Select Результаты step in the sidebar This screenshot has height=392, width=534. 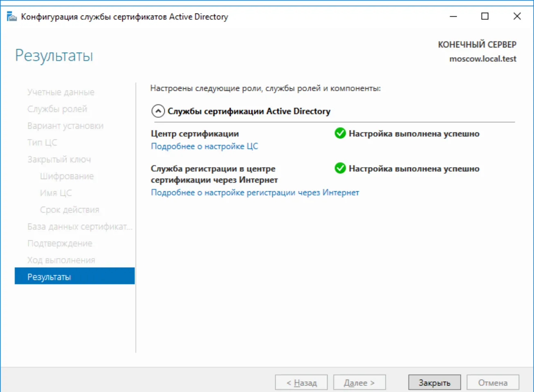click(75, 276)
